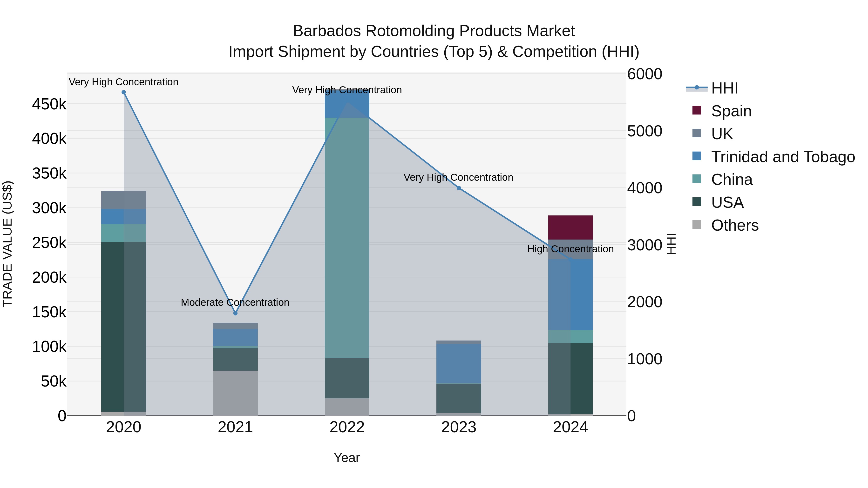Click the China teal legend swatch
Image resolution: width=868 pixels, height=488 pixels.
(697, 179)
